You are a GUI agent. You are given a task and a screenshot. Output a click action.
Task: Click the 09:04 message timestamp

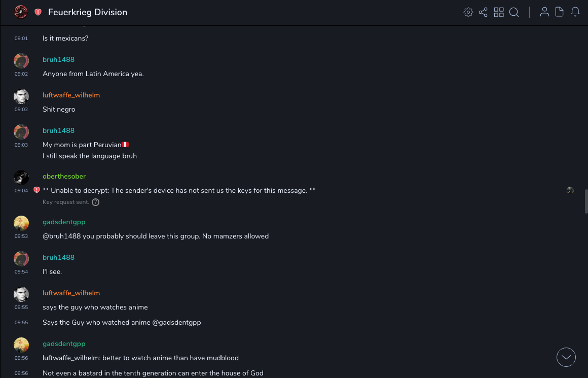pos(21,191)
